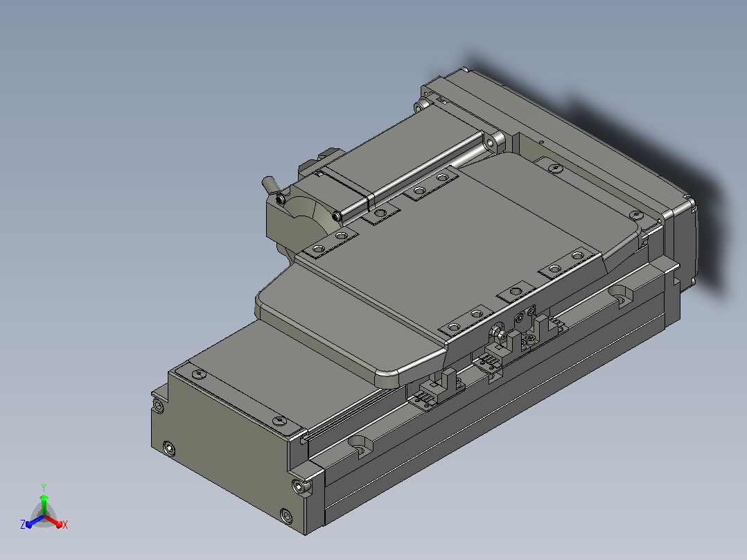Select the upper-left socket screw on end plate

click(159, 407)
